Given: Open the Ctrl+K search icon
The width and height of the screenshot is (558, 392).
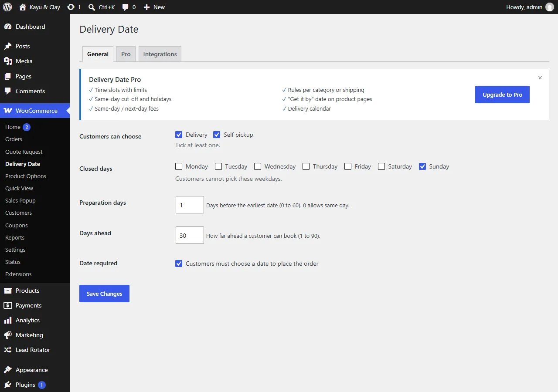Looking at the screenshot, I should point(92,7).
